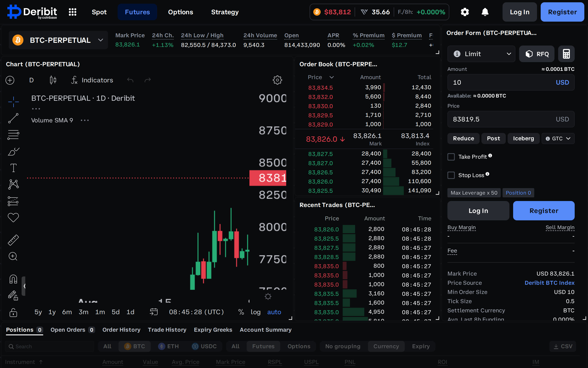This screenshot has height=368, width=588.
Task: Toggle lock all drawings icon
Action: [13, 312]
